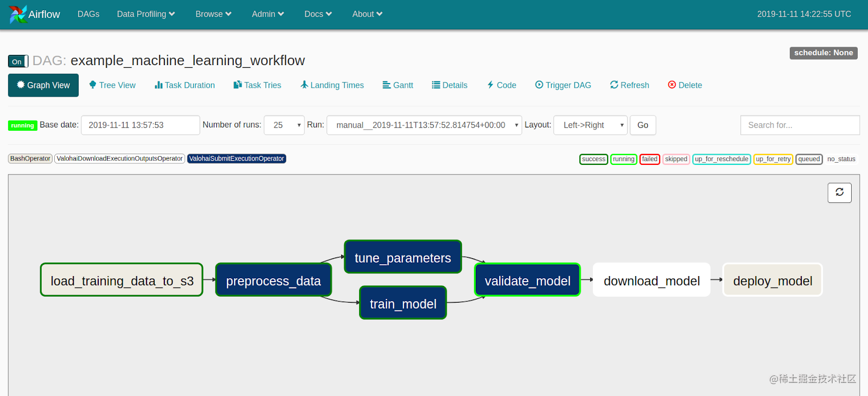
Task: Open the Docs dropdown
Action: pos(318,14)
